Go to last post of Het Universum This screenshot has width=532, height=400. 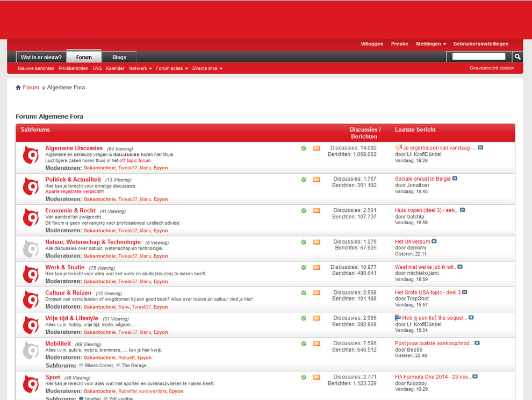coord(434,241)
